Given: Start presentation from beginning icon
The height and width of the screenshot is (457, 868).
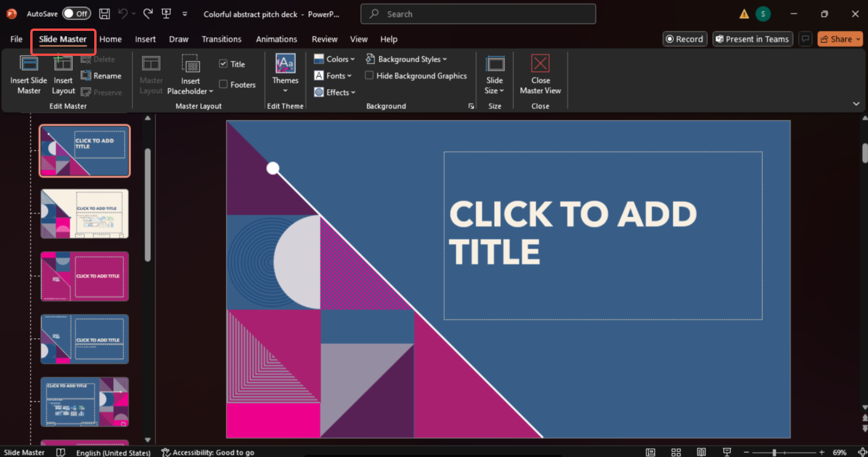Looking at the screenshot, I should tap(166, 13).
